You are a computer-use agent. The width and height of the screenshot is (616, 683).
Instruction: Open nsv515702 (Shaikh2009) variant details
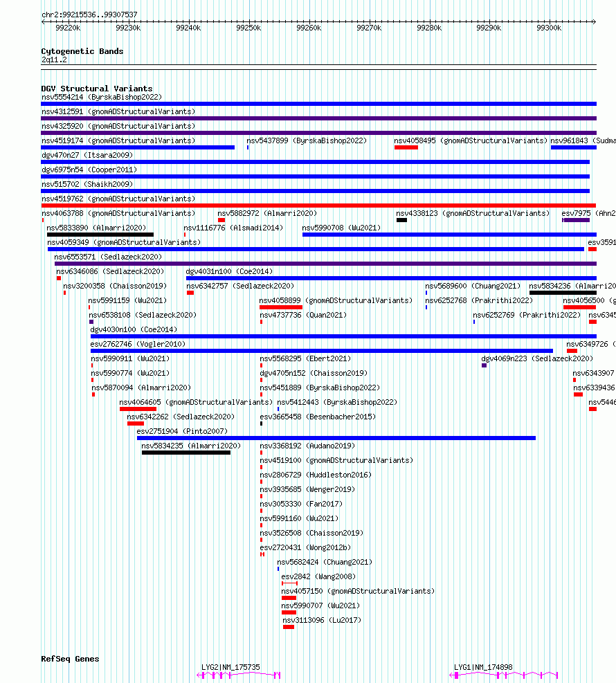pos(87,184)
